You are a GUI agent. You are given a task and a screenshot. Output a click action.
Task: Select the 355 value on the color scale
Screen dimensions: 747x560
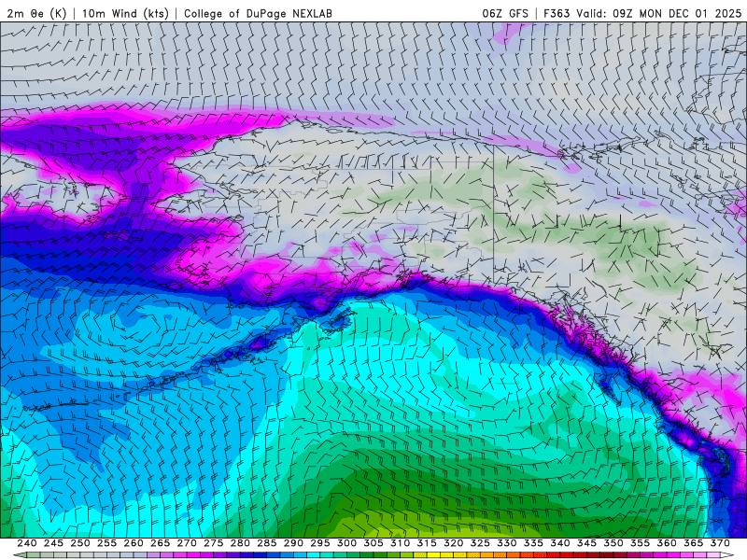point(641,543)
